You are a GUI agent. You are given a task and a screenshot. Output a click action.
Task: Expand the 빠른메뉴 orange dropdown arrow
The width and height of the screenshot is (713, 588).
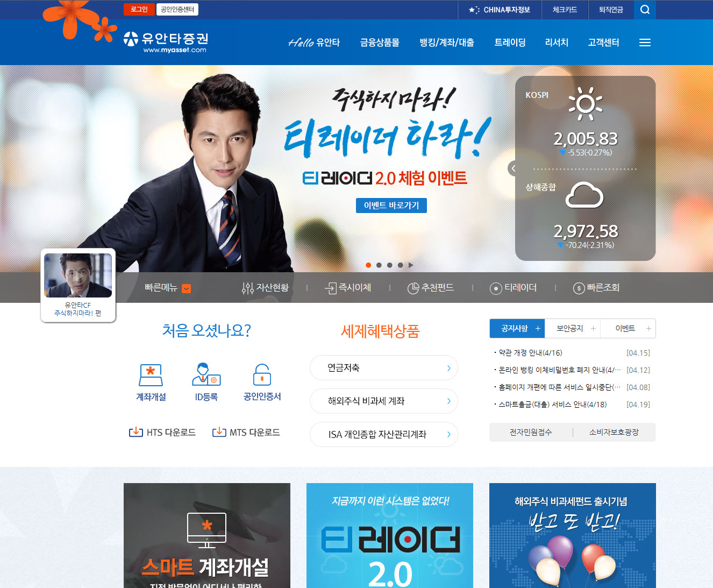pos(186,288)
